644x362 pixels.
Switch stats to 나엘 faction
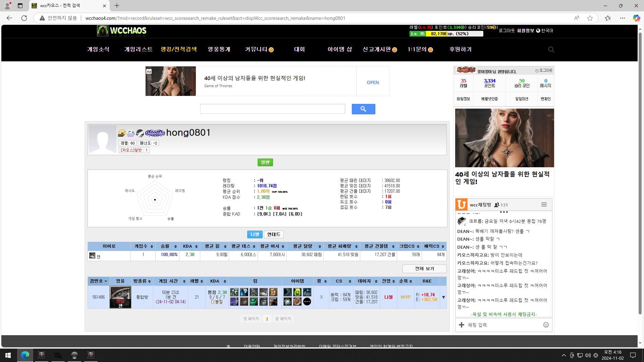tap(255, 235)
